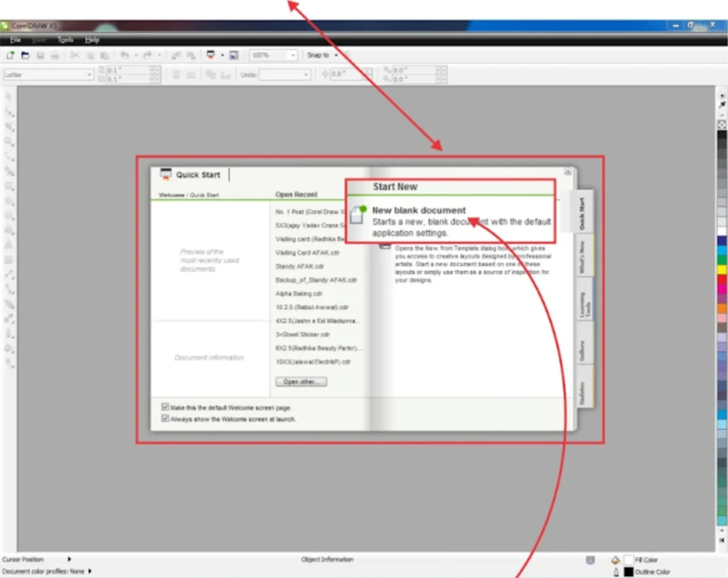Click the Import toolbar icon
The width and height of the screenshot is (728, 578).
(176, 55)
